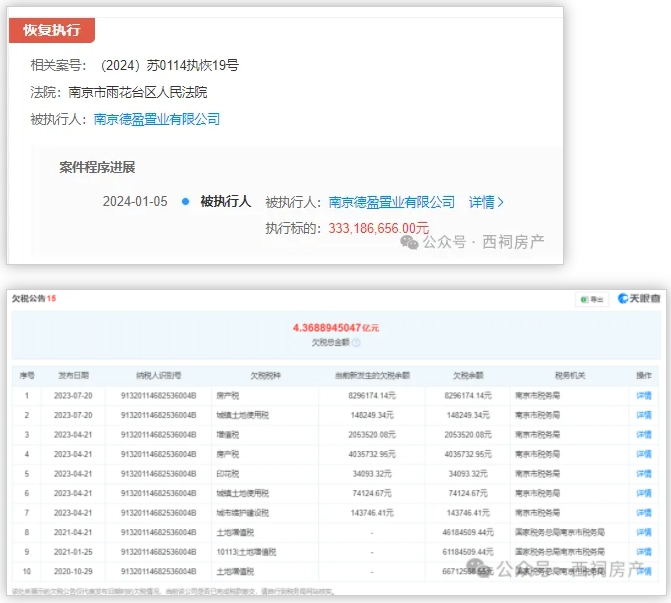Open 详情 for row 9 dated 2021-01-25

[643, 551]
